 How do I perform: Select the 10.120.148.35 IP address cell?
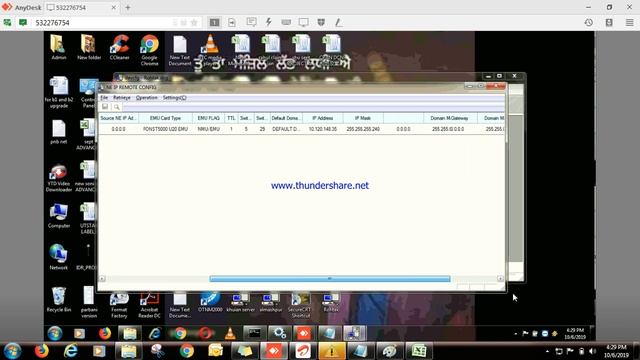pos(322,129)
